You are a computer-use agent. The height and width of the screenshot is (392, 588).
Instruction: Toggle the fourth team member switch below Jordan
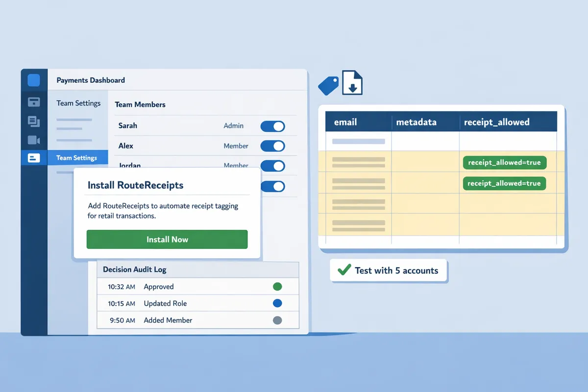[x=272, y=186]
